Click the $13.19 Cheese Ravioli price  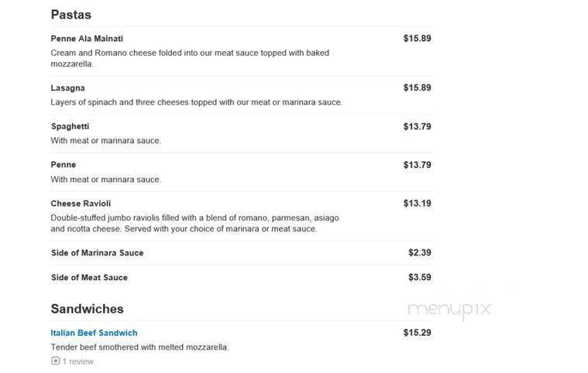pos(417,204)
